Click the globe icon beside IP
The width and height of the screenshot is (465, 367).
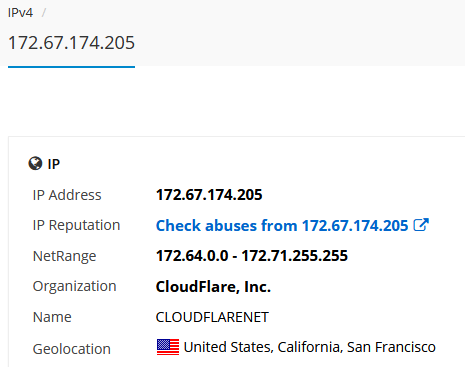(35, 164)
